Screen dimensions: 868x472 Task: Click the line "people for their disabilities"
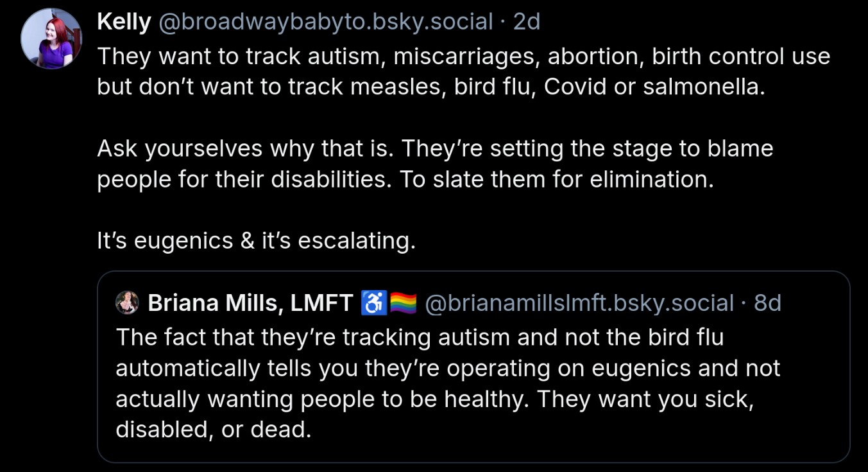[405, 179]
